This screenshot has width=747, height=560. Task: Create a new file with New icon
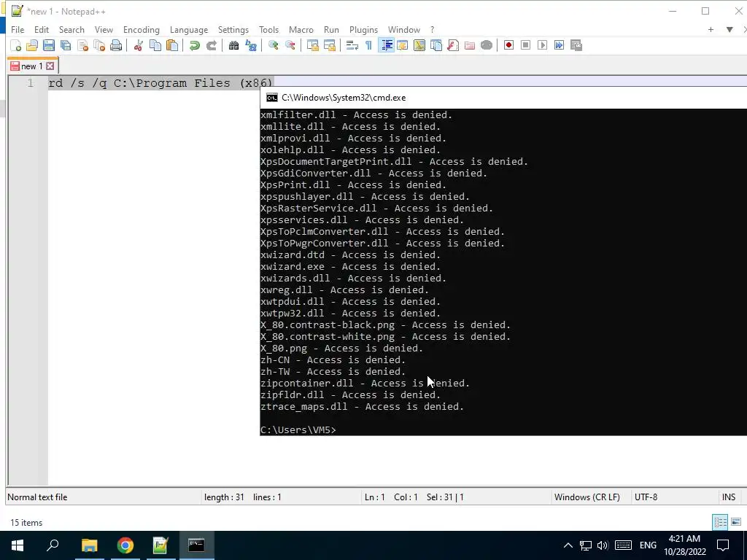(15, 45)
